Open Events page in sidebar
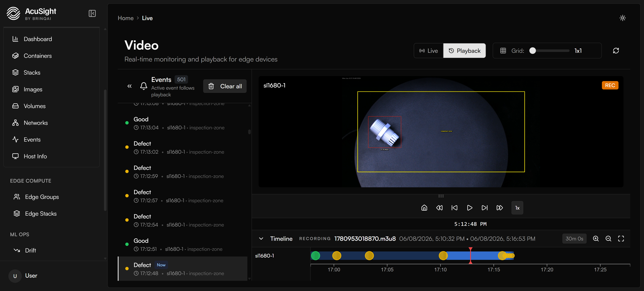This screenshot has width=644, height=291. pyautogui.click(x=51, y=139)
